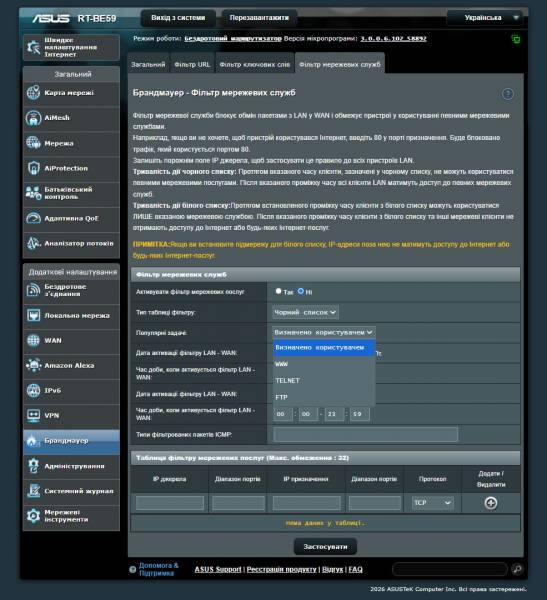547x600 pixels.
Task: Click the destination IP input field (IP призначення)
Action: coord(306,503)
